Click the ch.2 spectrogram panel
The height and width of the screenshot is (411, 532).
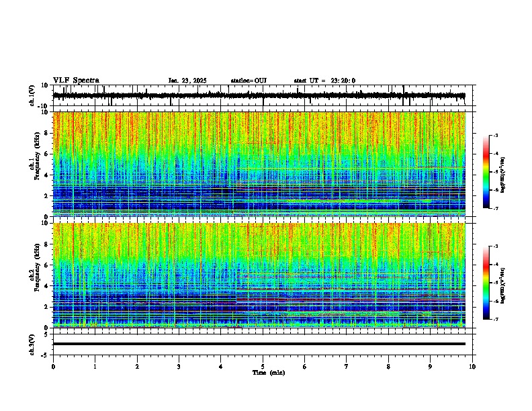click(259, 275)
